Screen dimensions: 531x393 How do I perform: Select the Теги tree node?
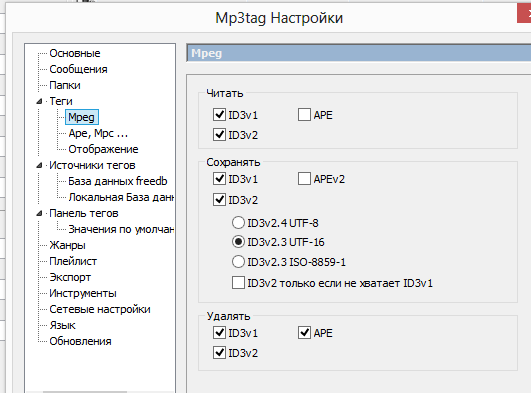click(x=61, y=101)
